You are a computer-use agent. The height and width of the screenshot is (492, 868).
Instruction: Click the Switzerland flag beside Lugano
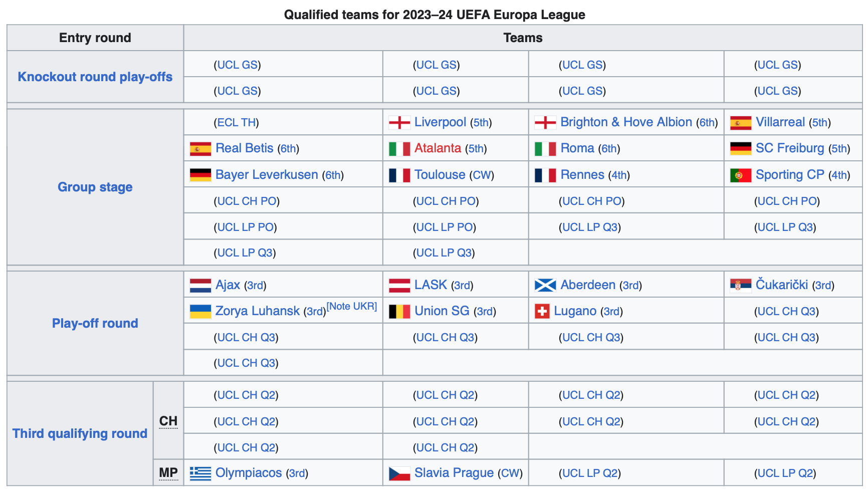point(542,312)
